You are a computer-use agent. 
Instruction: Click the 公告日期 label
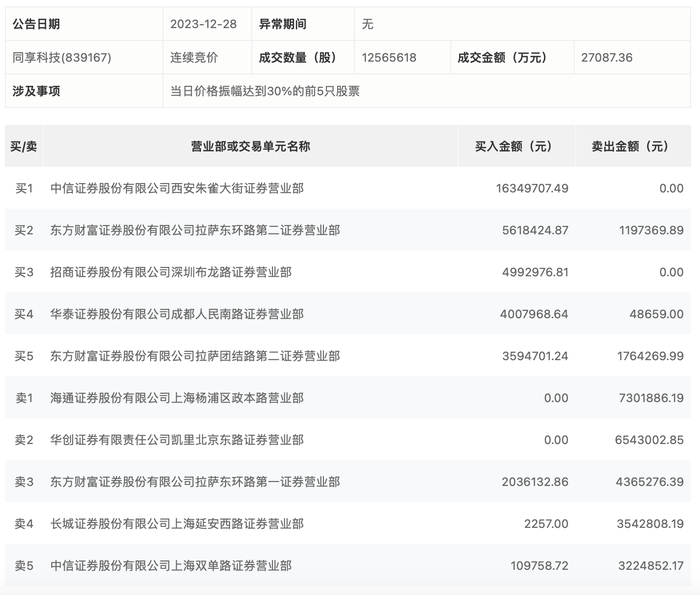coord(36,24)
